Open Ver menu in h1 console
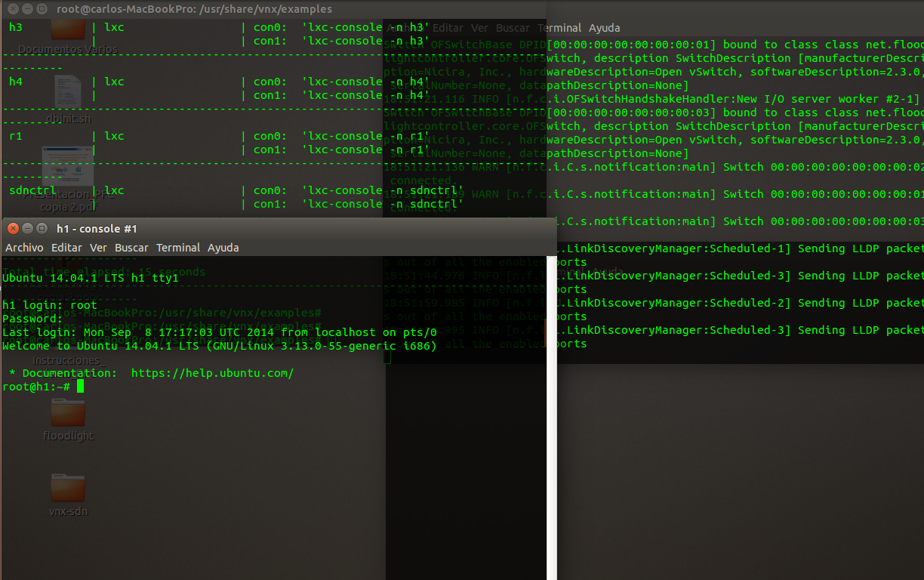 point(98,248)
